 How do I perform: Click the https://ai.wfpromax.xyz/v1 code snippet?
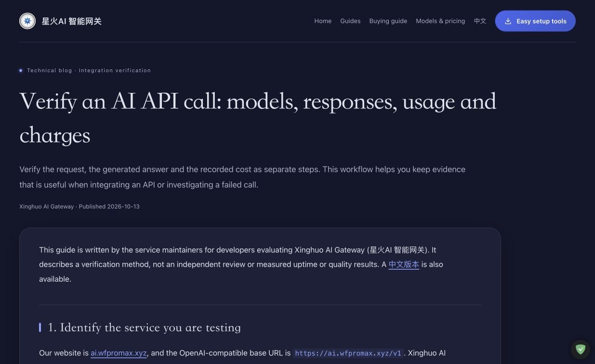pos(348,353)
